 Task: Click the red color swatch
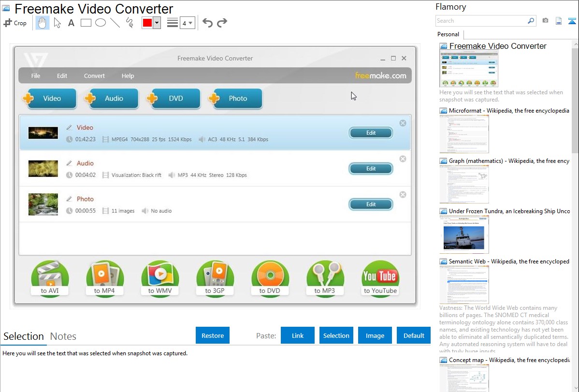click(x=147, y=23)
